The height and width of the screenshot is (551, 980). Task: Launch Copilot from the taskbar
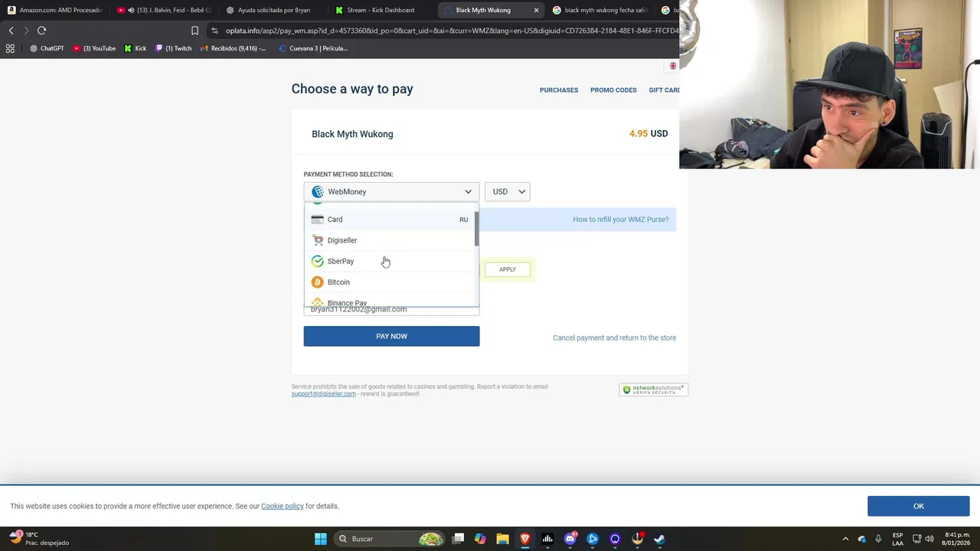point(480,539)
